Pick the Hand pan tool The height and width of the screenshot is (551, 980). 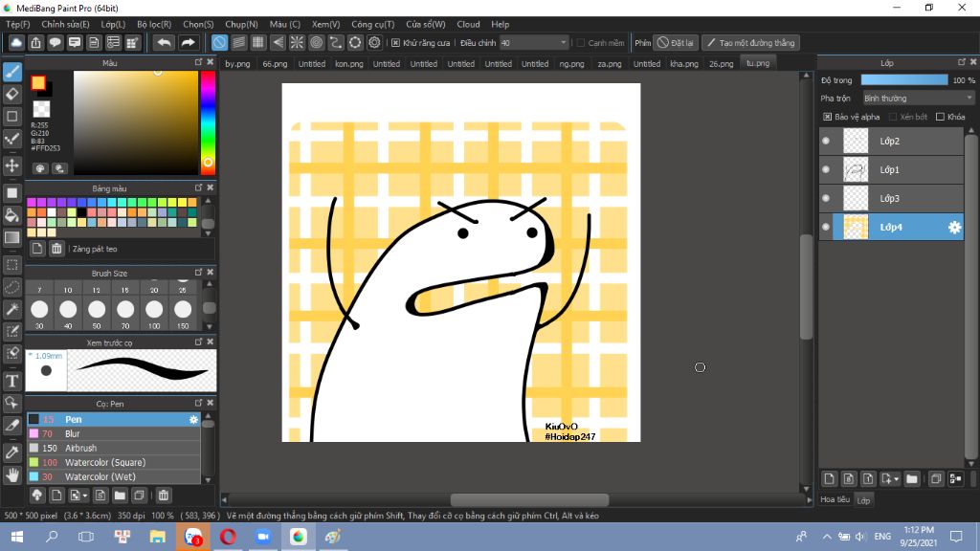pos(12,474)
